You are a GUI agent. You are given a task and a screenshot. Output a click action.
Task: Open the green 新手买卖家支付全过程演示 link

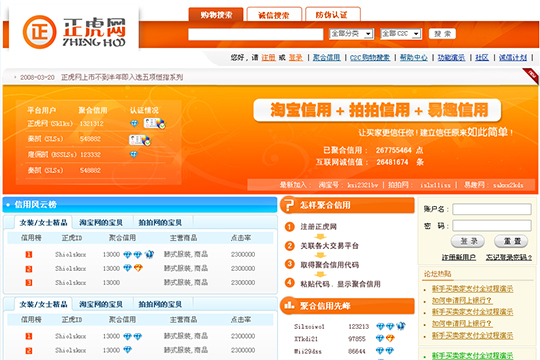[472, 356]
